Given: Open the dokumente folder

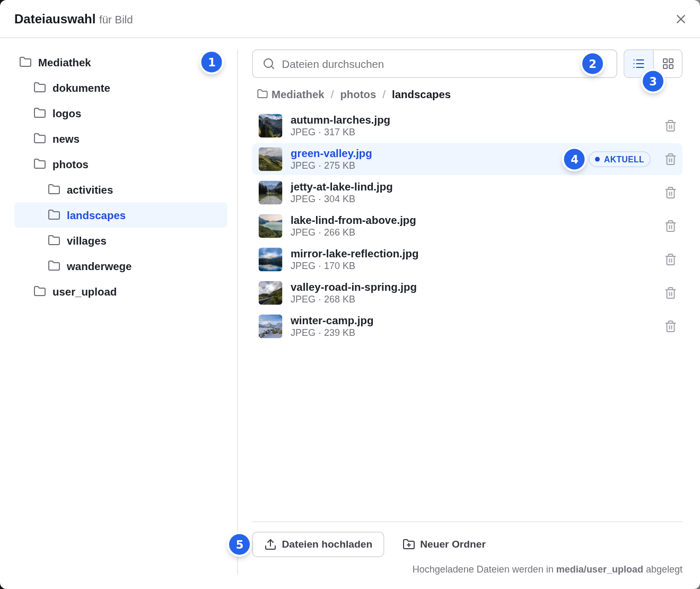Looking at the screenshot, I should (121, 88).
